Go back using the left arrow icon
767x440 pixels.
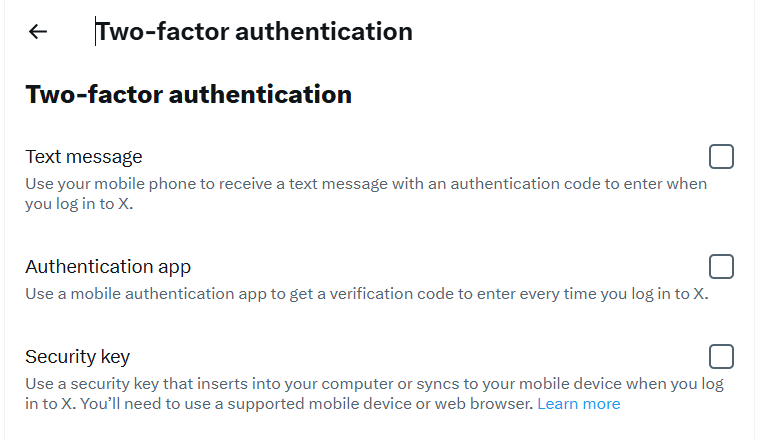(x=38, y=32)
